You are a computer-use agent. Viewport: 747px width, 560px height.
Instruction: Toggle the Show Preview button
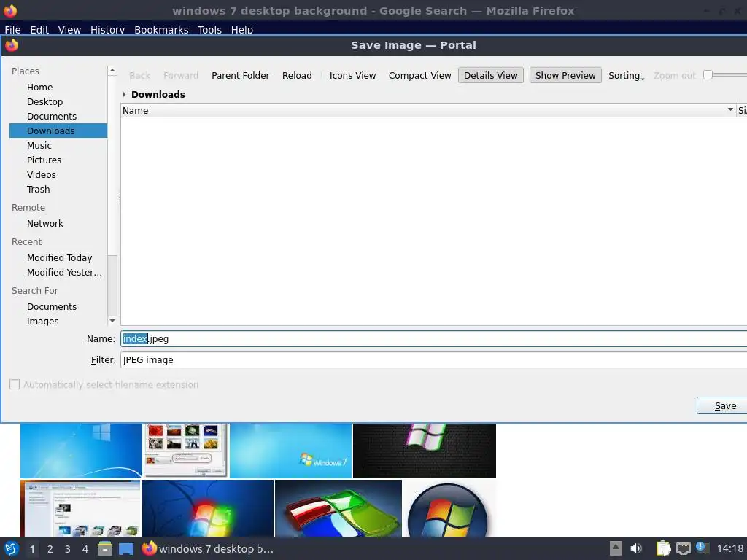point(565,75)
